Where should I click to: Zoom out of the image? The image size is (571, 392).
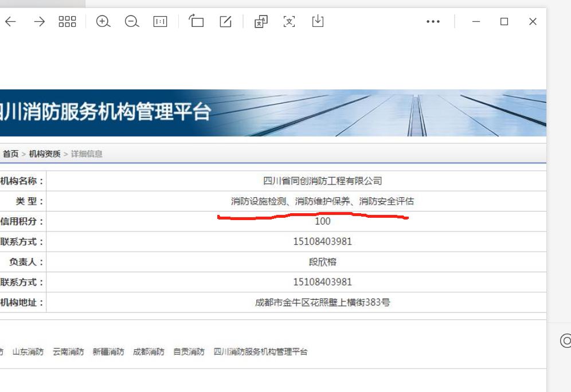[132, 21]
